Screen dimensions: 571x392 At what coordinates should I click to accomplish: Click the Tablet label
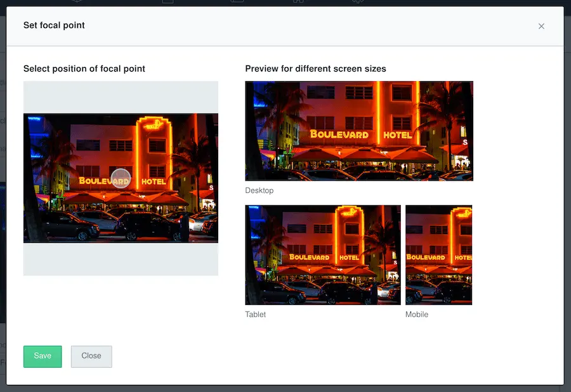(255, 315)
